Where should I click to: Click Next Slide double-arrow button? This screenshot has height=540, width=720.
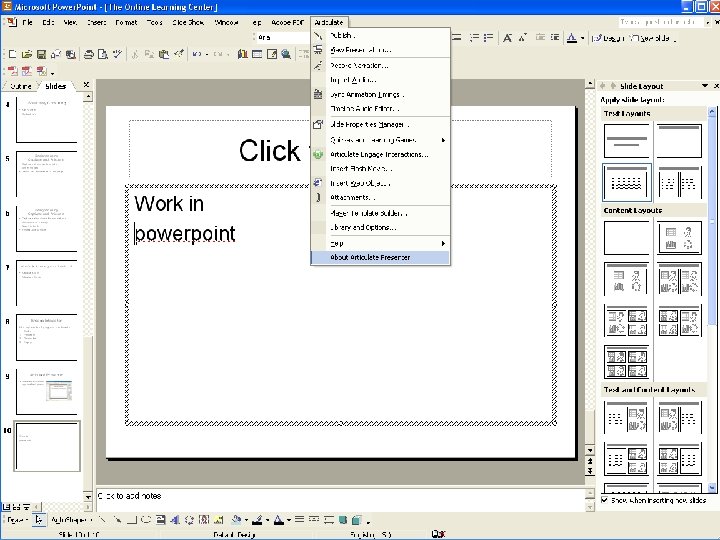pos(590,471)
